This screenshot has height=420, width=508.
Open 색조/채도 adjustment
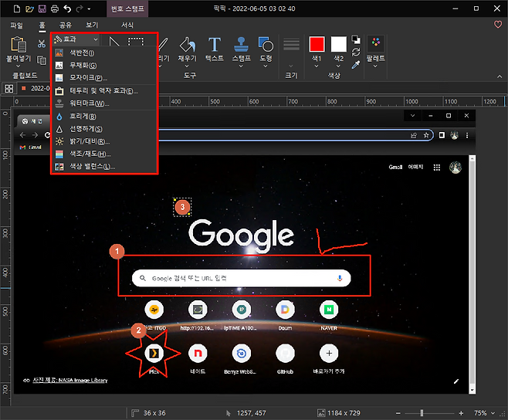coord(104,154)
